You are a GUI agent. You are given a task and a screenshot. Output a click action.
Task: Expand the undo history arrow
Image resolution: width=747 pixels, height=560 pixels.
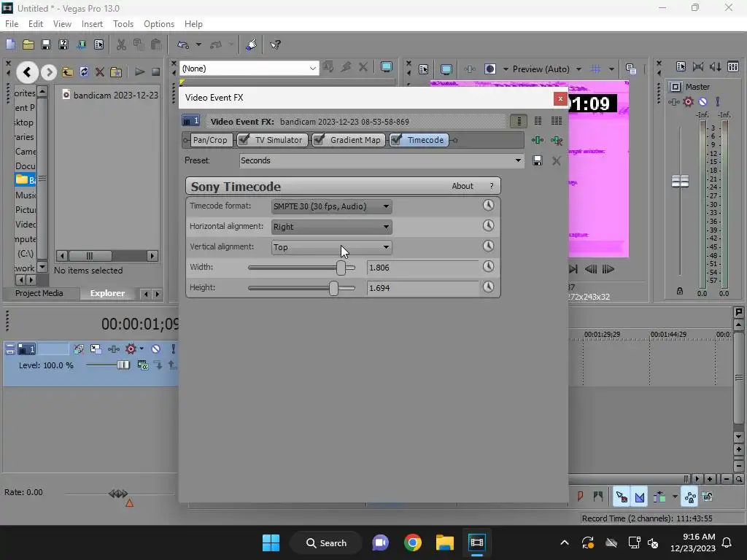(198, 44)
